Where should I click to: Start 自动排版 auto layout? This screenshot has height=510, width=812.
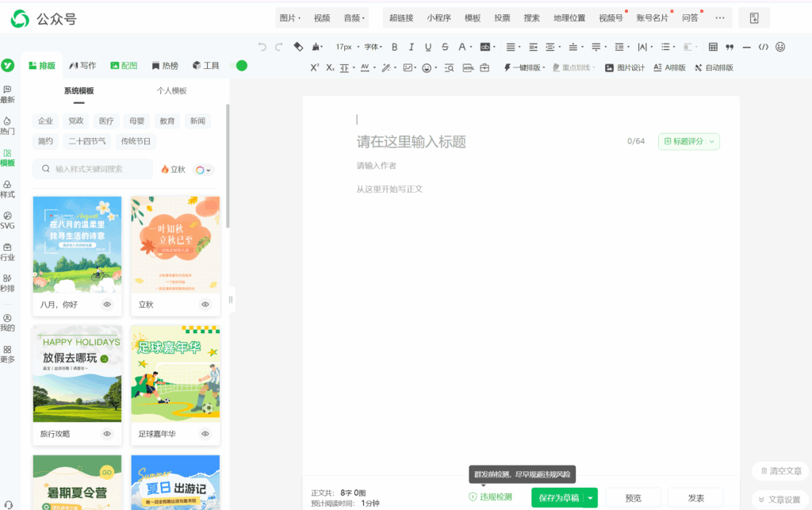(714, 67)
